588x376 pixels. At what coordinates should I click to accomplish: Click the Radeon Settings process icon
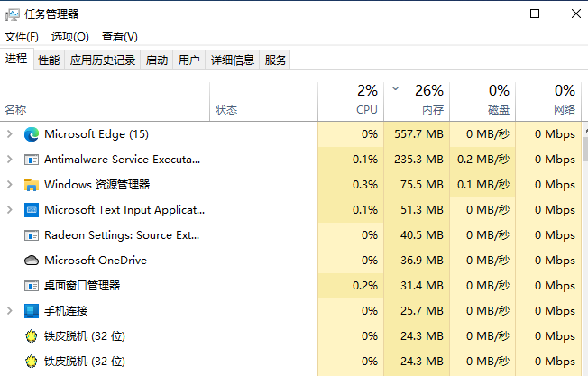pyautogui.click(x=32, y=235)
